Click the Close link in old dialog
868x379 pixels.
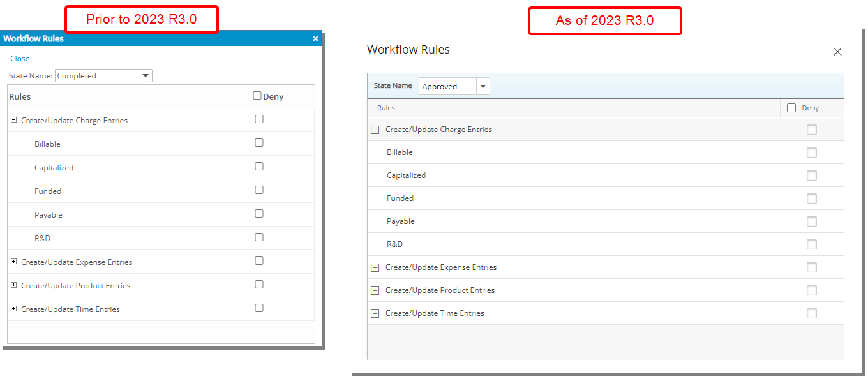pyautogui.click(x=20, y=58)
